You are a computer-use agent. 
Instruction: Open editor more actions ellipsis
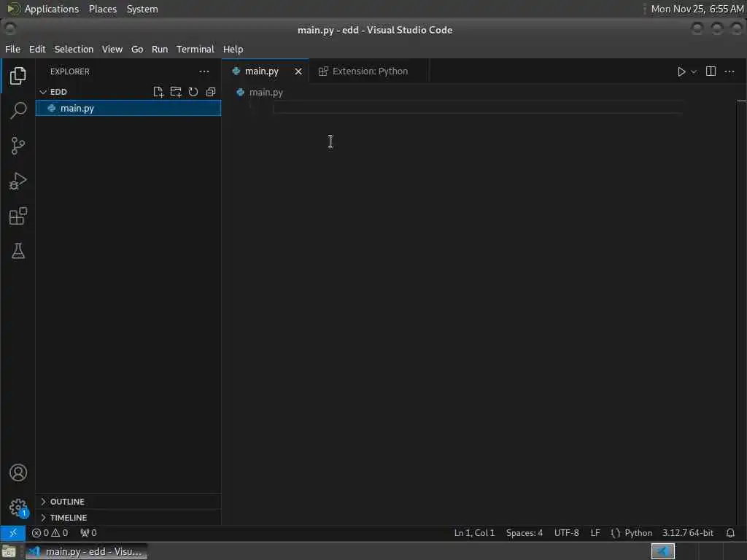pyautogui.click(x=729, y=71)
